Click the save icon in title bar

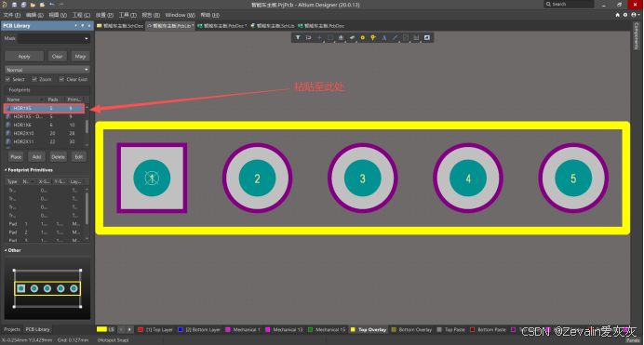point(14,5)
